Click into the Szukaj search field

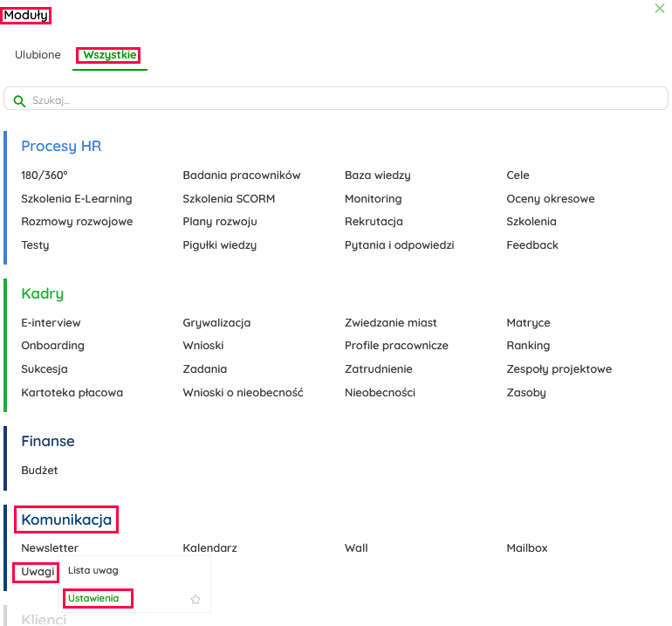[340, 100]
